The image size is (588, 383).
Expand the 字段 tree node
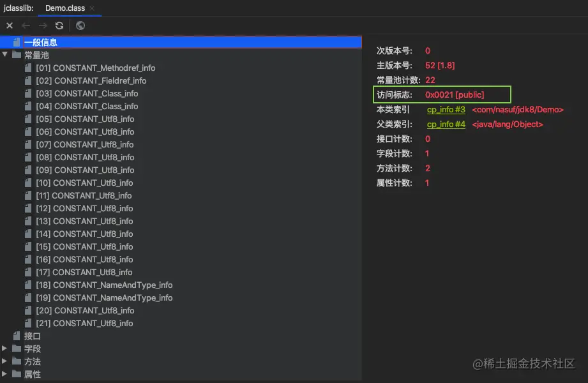(x=5, y=349)
